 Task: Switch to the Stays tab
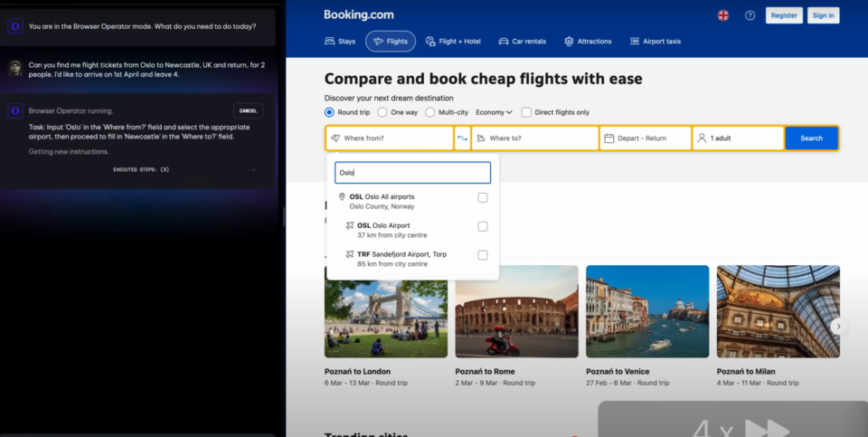click(x=340, y=42)
